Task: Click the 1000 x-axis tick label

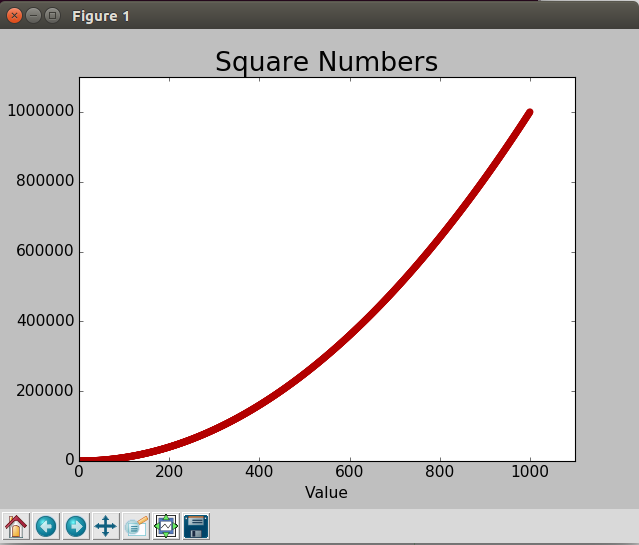Action: 530,472
